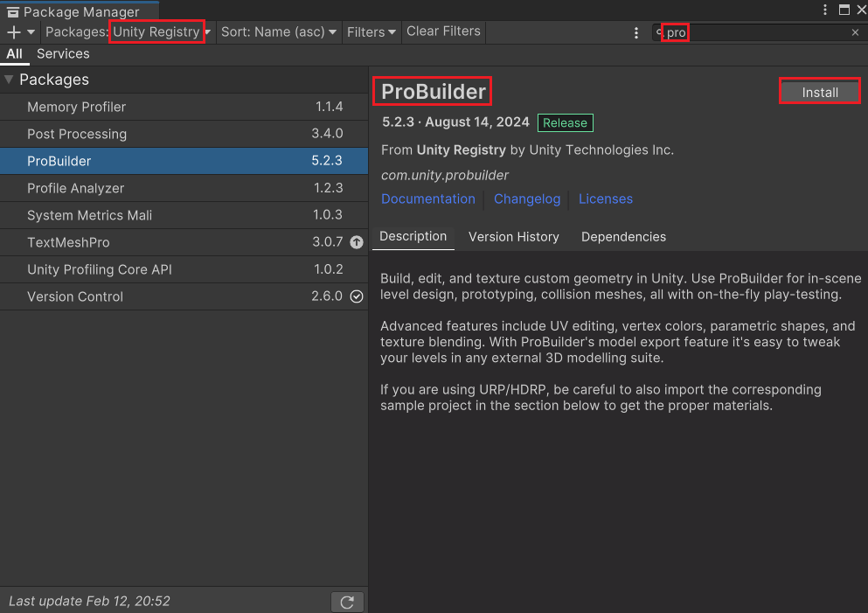The image size is (868, 613).
Task: Click the search magnifier icon
Action: [x=659, y=32]
